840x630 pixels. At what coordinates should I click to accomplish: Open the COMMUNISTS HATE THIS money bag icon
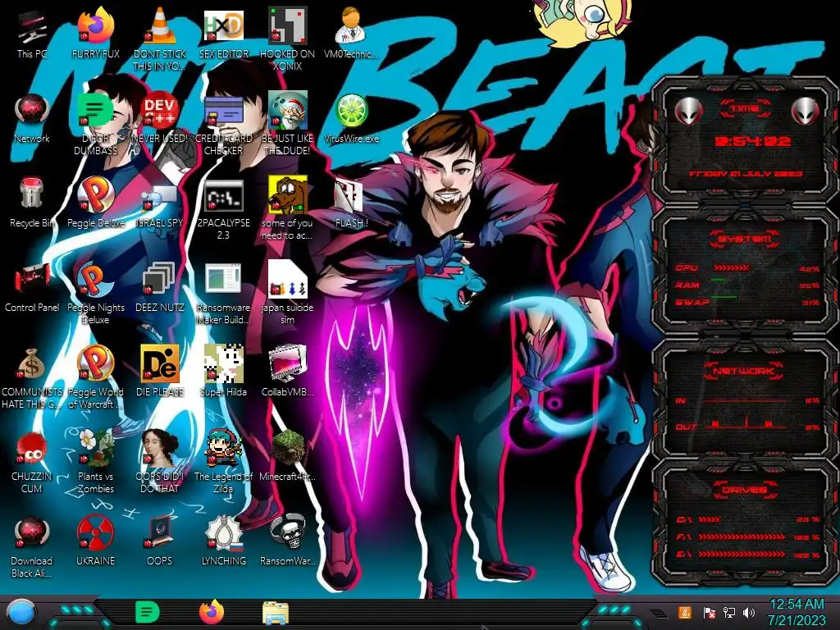32,364
